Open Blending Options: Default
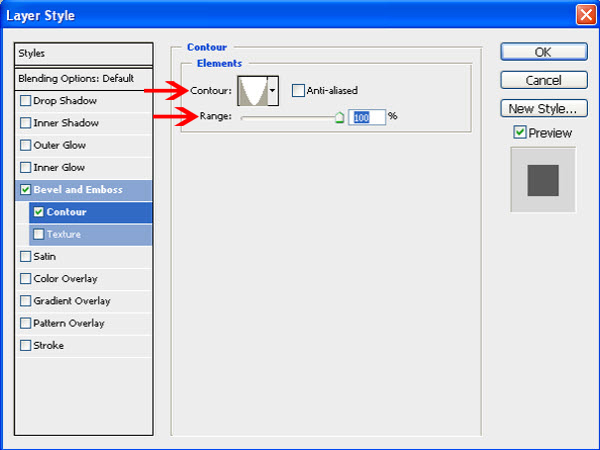 [84, 78]
